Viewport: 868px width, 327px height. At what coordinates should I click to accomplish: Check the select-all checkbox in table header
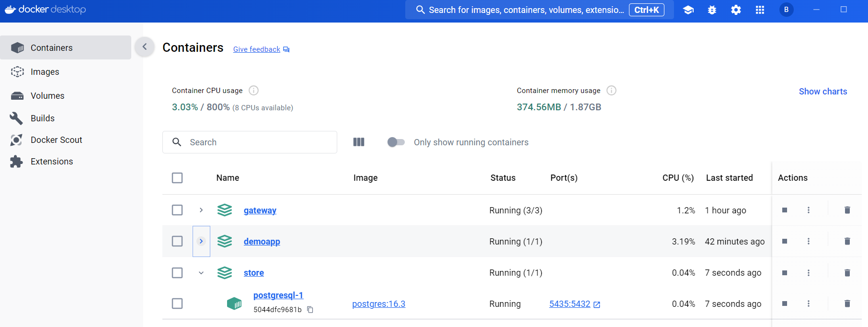point(177,178)
